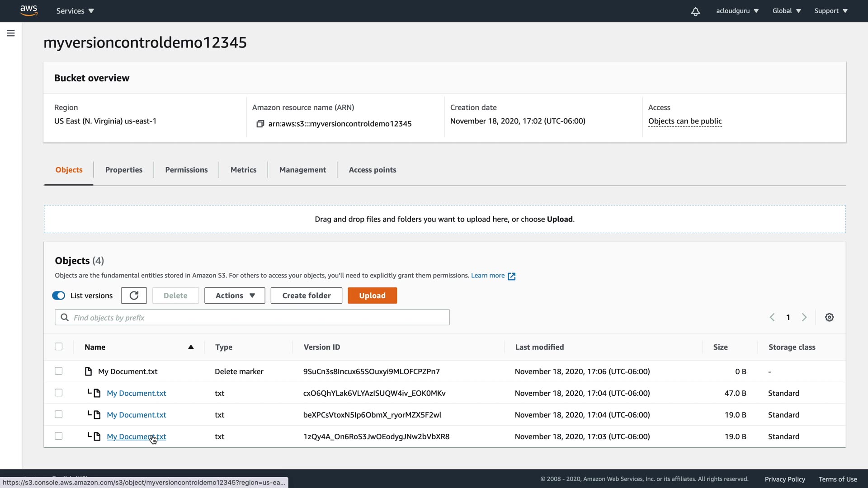
Task: Open the hamburger side navigation menu
Action: click(11, 33)
